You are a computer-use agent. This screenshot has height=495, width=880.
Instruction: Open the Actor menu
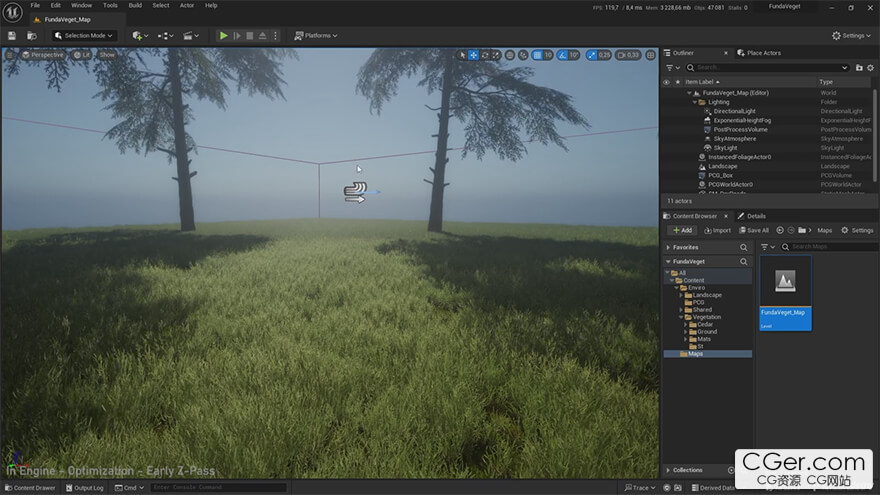click(186, 5)
